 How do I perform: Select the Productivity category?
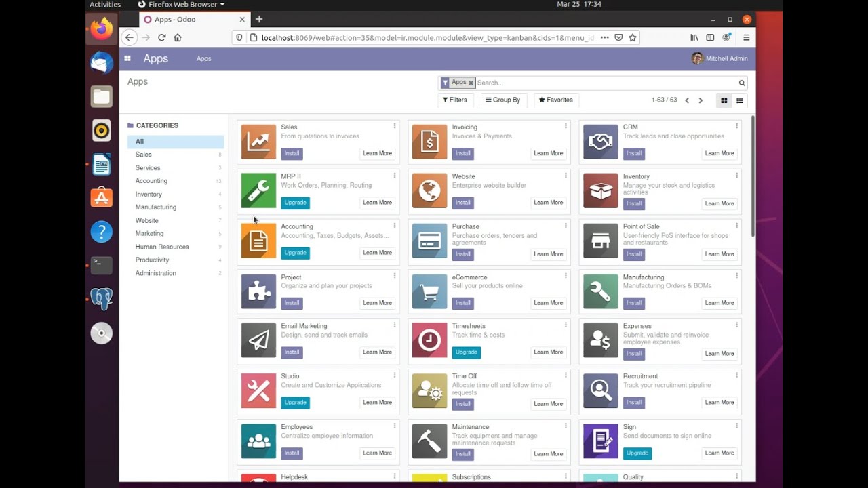(x=176, y=260)
